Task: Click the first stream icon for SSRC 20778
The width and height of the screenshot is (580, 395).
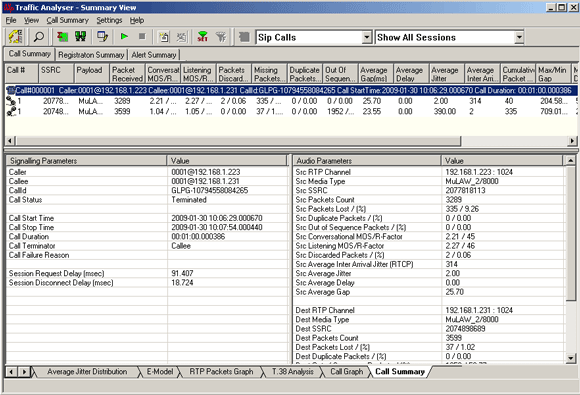Action: (11, 101)
